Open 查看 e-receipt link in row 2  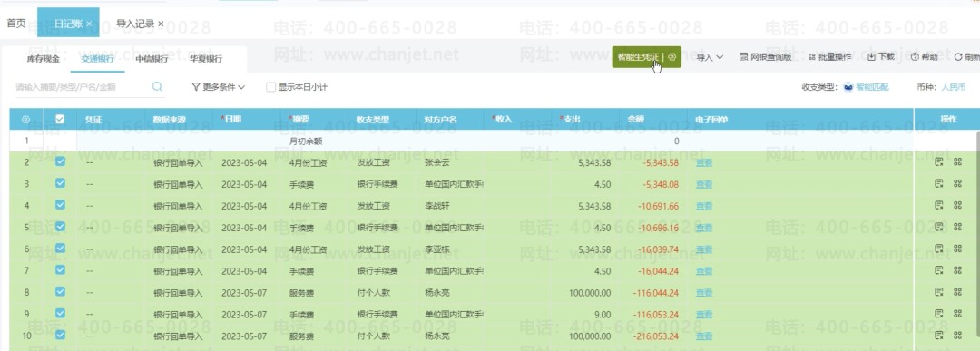704,163
